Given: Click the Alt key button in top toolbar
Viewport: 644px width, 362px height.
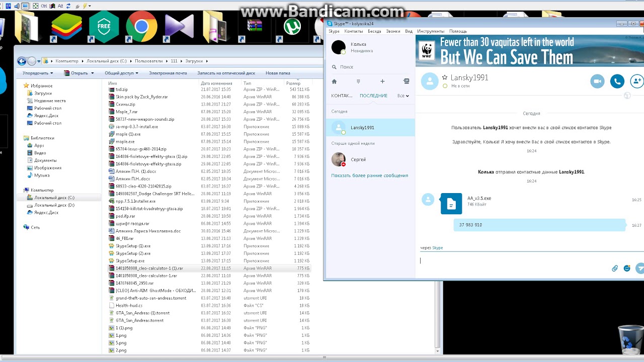Looking at the screenshot, I should [x=60, y=6].
